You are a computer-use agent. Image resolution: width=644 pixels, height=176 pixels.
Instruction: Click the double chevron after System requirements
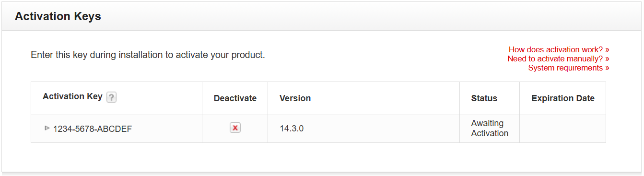pyautogui.click(x=607, y=68)
